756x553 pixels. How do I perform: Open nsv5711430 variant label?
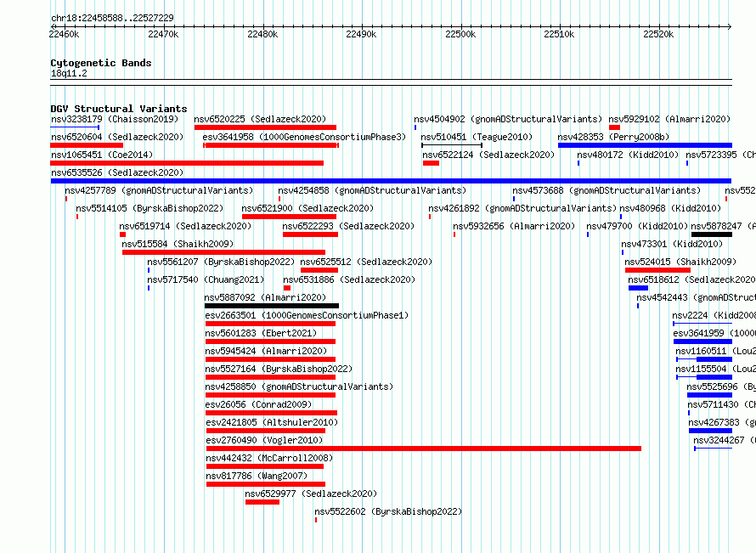[x=721, y=404]
